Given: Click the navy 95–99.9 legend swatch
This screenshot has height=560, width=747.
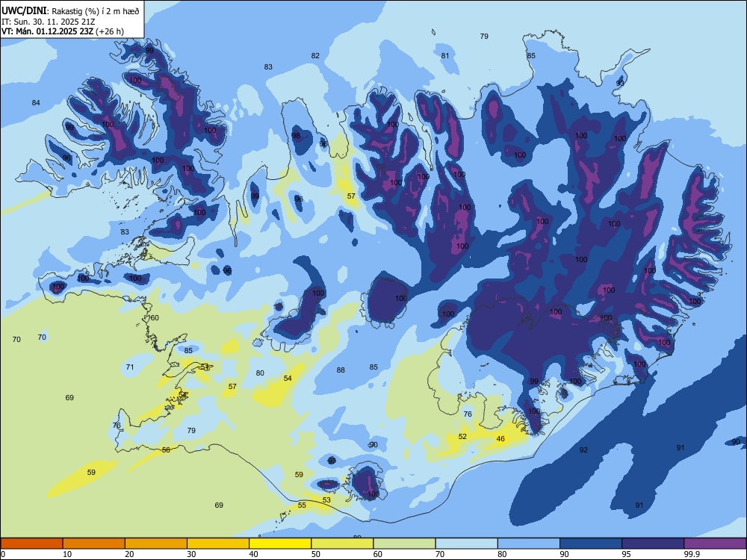Looking at the screenshot, I should coord(653,544).
